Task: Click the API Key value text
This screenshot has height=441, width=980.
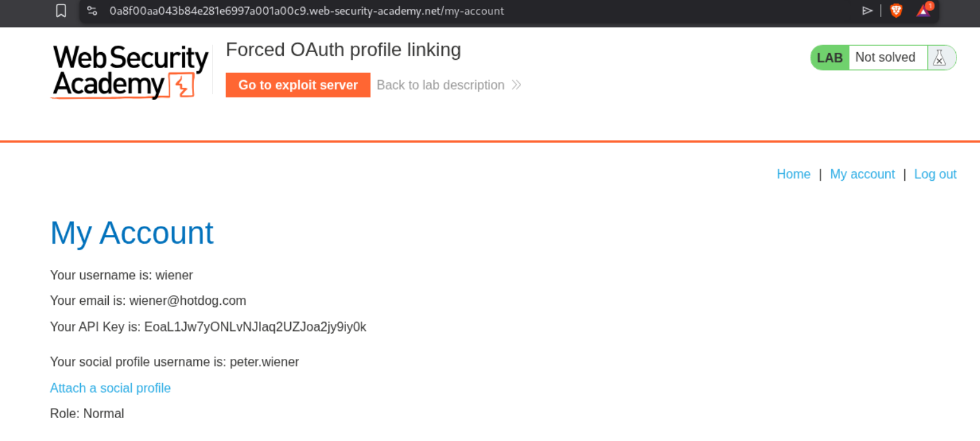Action: pyautogui.click(x=255, y=327)
